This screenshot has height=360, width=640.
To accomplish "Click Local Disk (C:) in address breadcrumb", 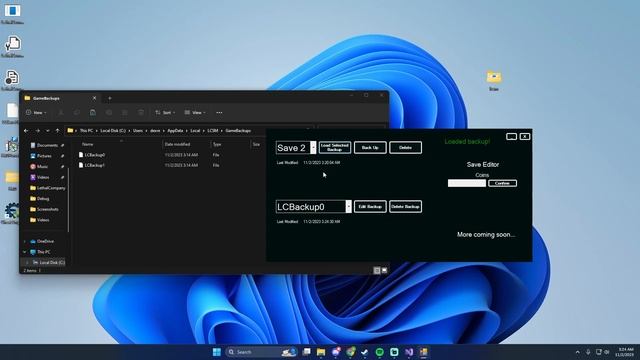I will tap(113, 131).
